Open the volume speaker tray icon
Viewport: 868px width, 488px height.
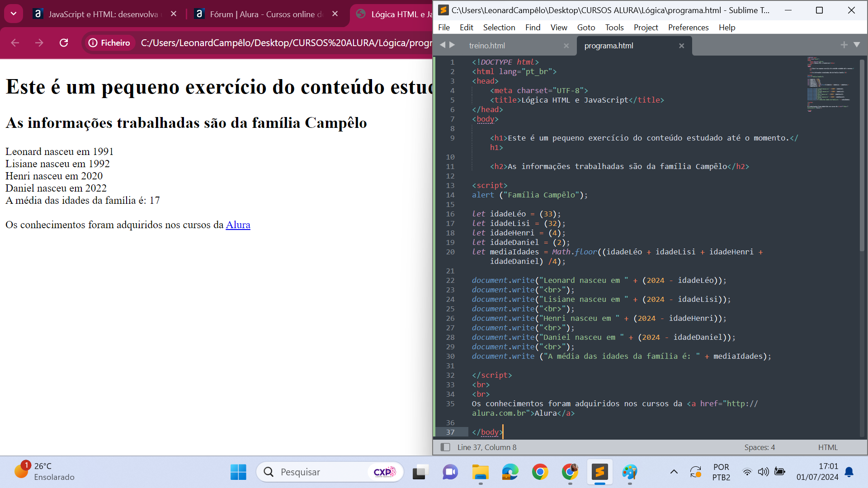[763, 472]
